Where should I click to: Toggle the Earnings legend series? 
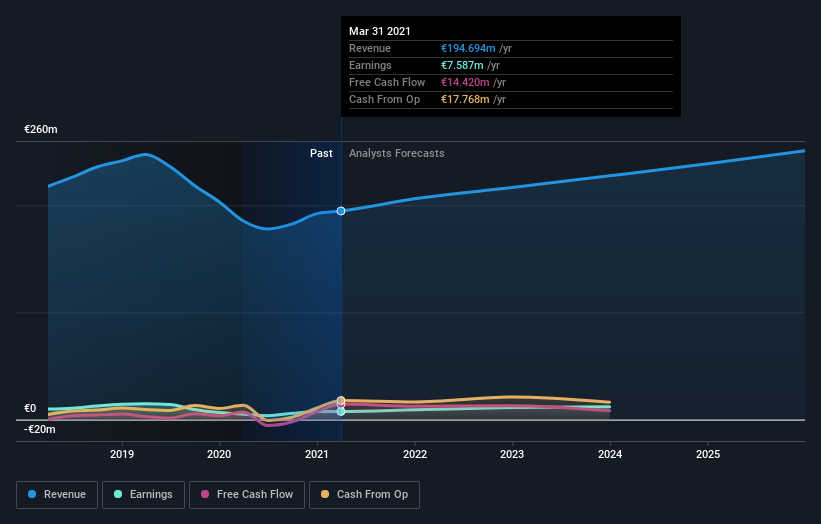coord(143,495)
